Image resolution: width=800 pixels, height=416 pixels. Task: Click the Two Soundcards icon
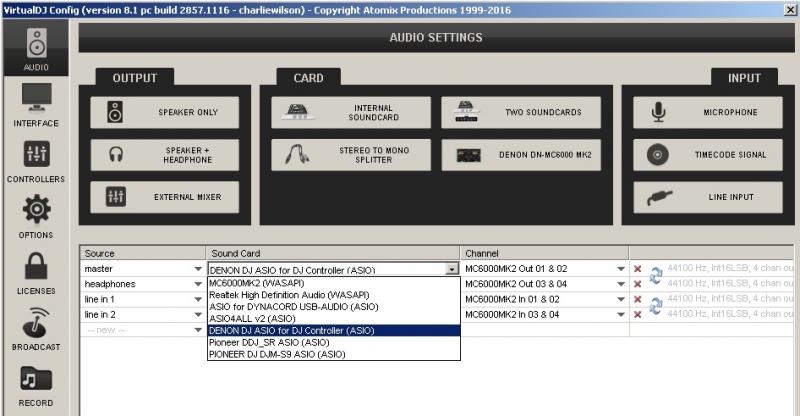tap(466, 112)
